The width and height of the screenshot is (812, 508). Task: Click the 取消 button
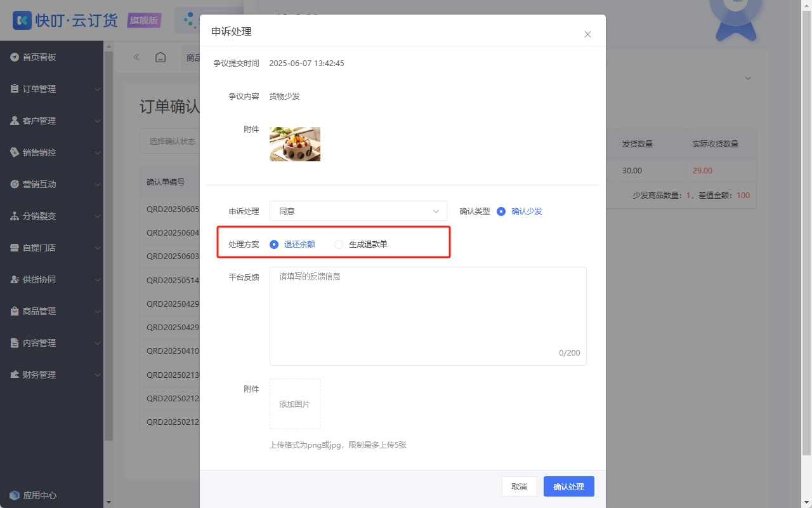point(519,486)
